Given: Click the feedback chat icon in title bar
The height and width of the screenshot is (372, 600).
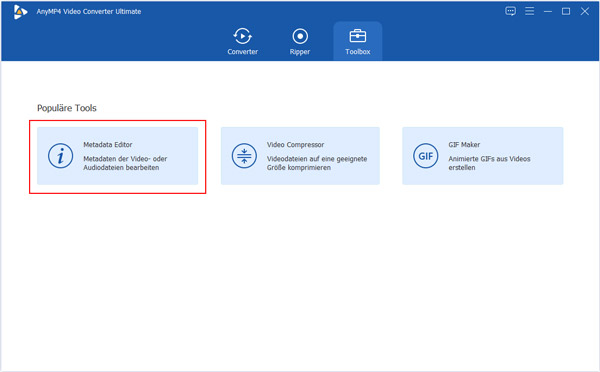Looking at the screenshot, I should pyautogui.click(x=510, y=11).
